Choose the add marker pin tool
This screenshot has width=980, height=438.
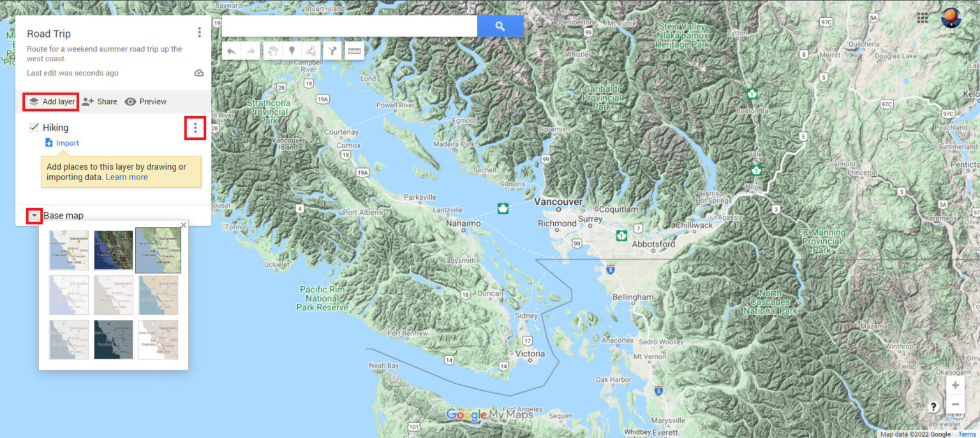(292, 51)
